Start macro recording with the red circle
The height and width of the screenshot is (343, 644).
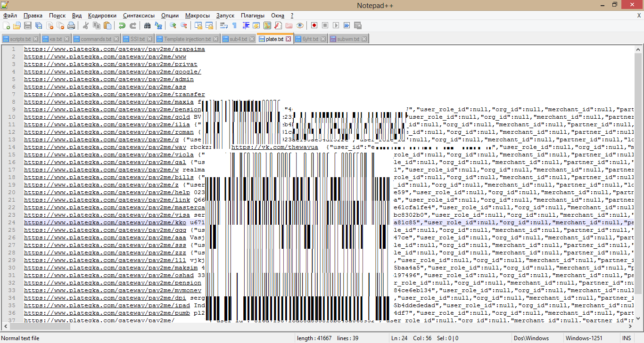[x=314, y=25]
